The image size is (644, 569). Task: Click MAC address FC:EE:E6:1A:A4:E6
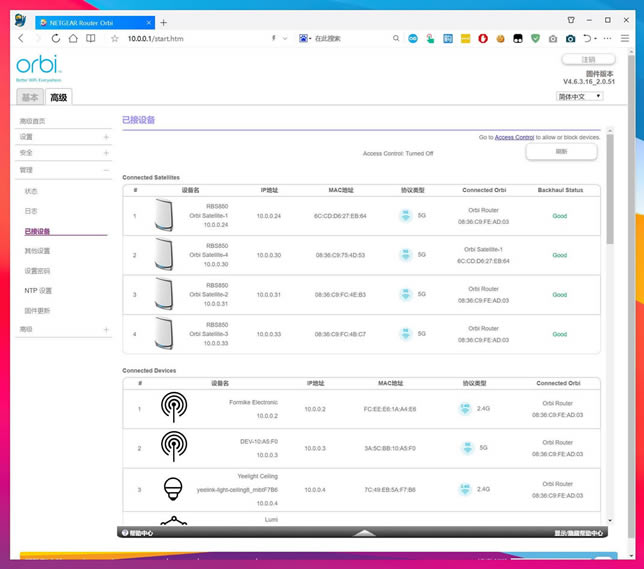pyautogui.click(x=390, y=409)
